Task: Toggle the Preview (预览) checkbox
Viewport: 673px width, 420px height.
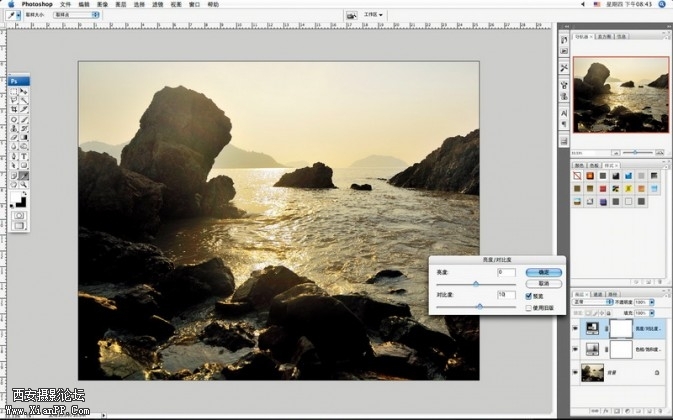Action: [x=528, y=295]
